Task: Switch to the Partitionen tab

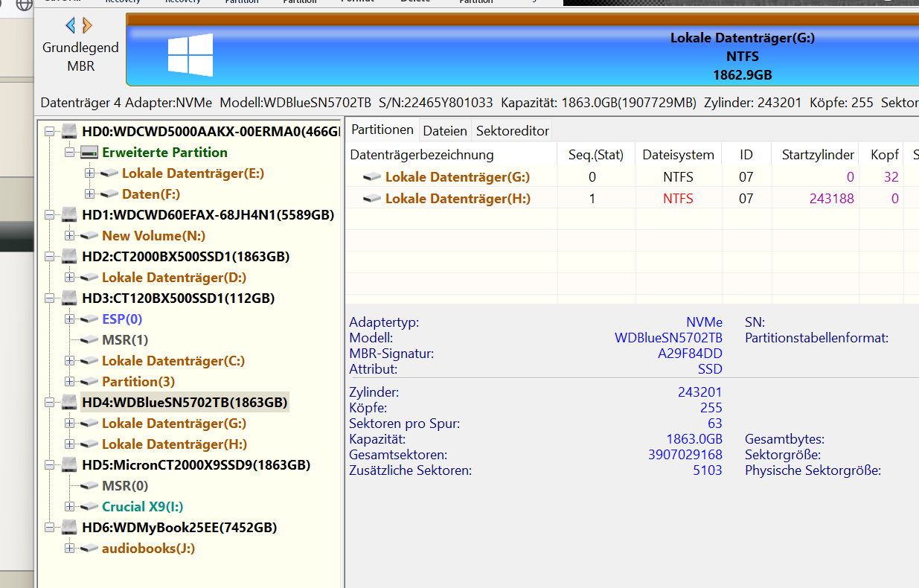Action: (x=382, y=130)
